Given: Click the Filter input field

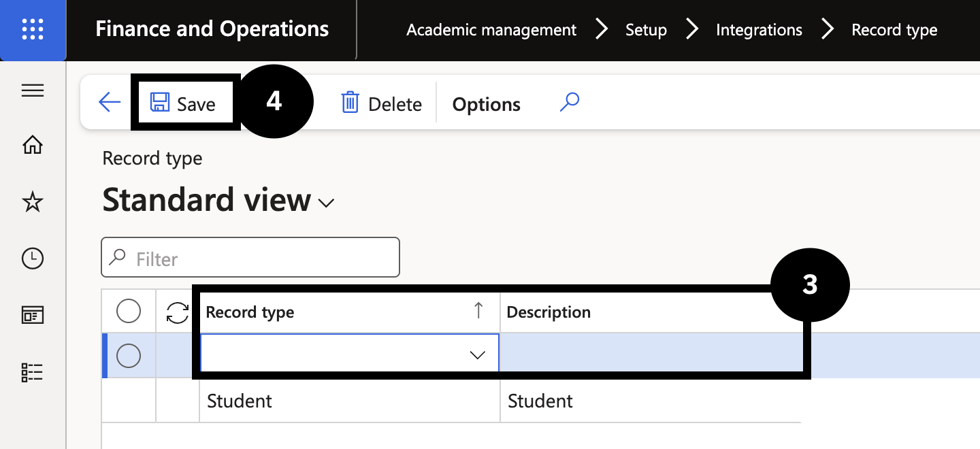Looking at the screenshot, I should (250, 258).
